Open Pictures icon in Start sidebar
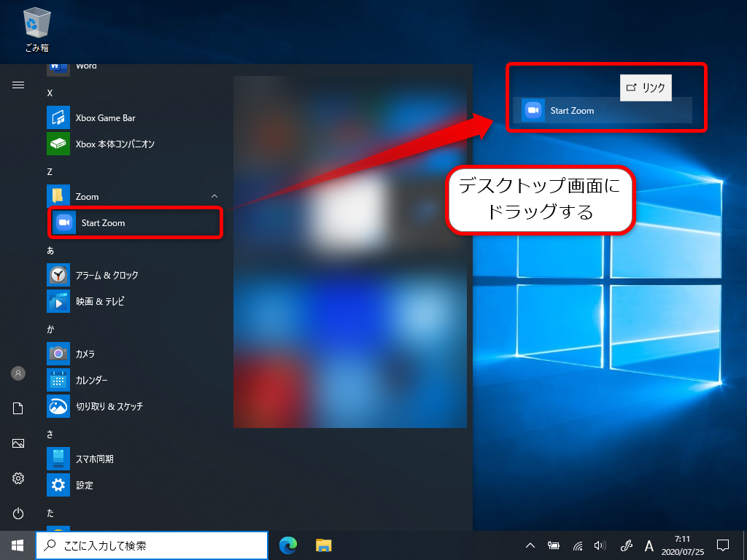The height and width of the screenshot is (560, 747). 18,443
